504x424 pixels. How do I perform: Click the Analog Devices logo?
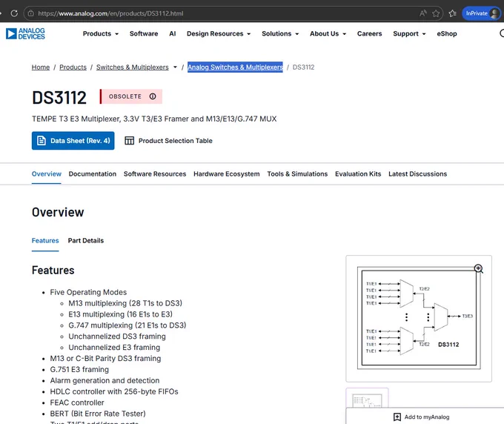(x=25, y=34)
